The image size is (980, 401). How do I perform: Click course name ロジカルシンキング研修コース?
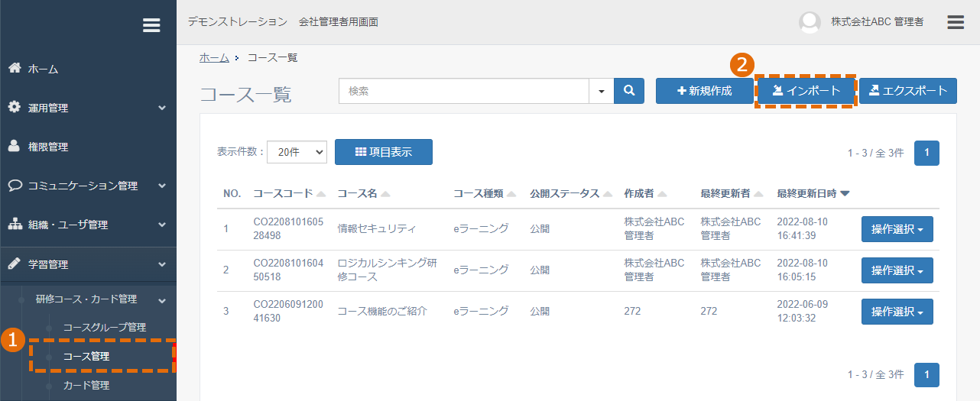pyautogui.click(x=388, y=270)
